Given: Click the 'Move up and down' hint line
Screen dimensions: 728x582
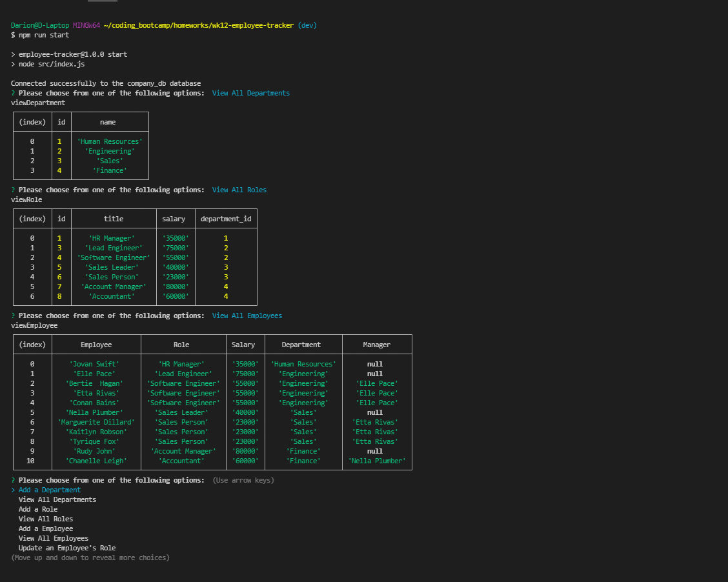Looking at the screenshot, I should click(x=90, y=557).
